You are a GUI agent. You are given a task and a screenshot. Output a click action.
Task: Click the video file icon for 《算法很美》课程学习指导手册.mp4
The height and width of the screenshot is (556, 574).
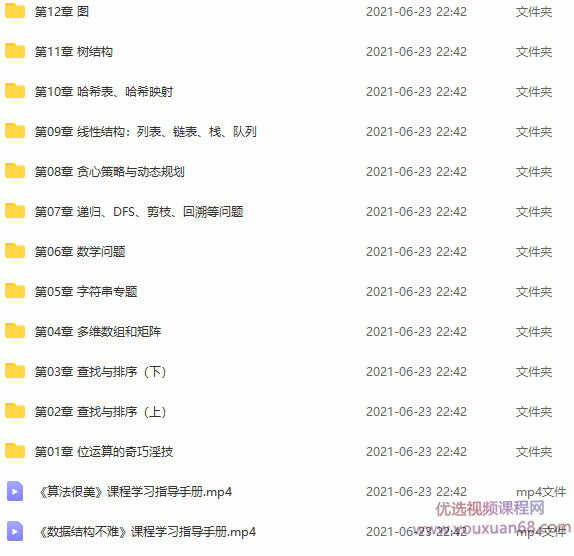tap(15, 491)
